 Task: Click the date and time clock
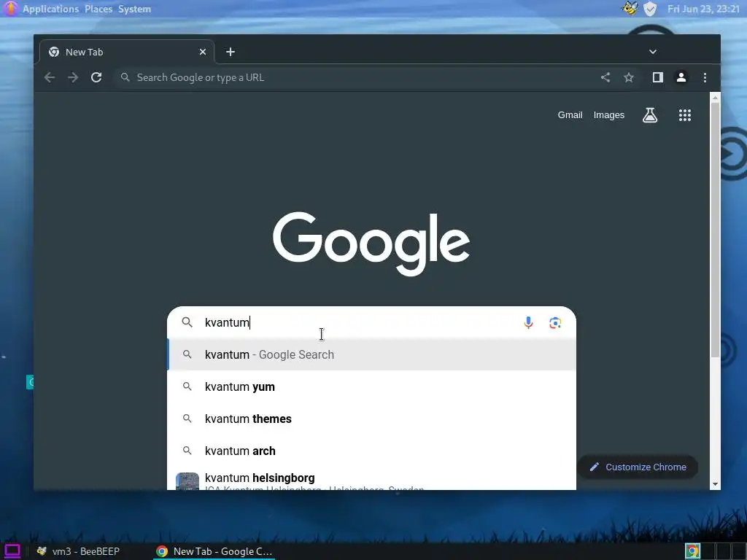click(703, 9)
